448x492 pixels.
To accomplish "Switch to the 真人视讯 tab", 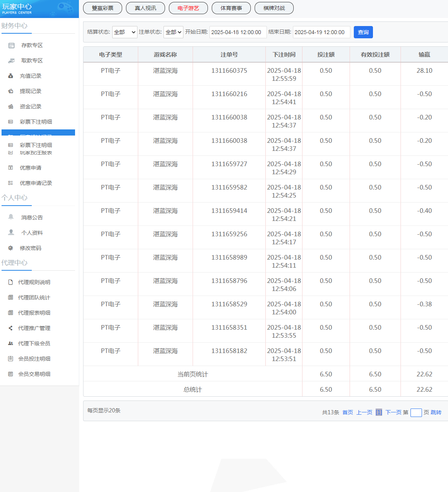I will [145, 8].
